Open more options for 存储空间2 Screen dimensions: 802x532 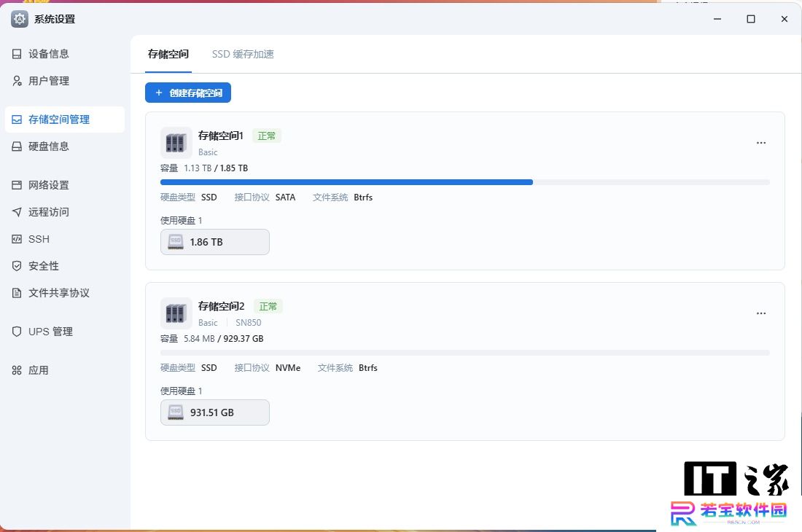click(x=761, y=313)
